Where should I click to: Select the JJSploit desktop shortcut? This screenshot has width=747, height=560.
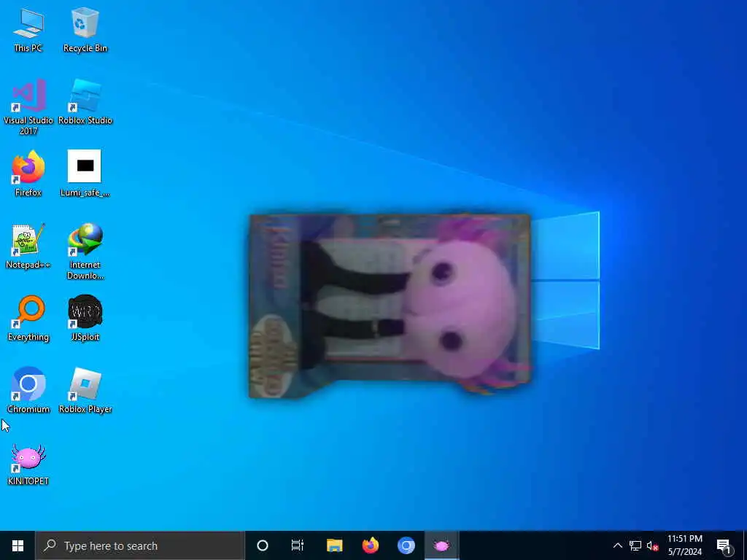85,318
